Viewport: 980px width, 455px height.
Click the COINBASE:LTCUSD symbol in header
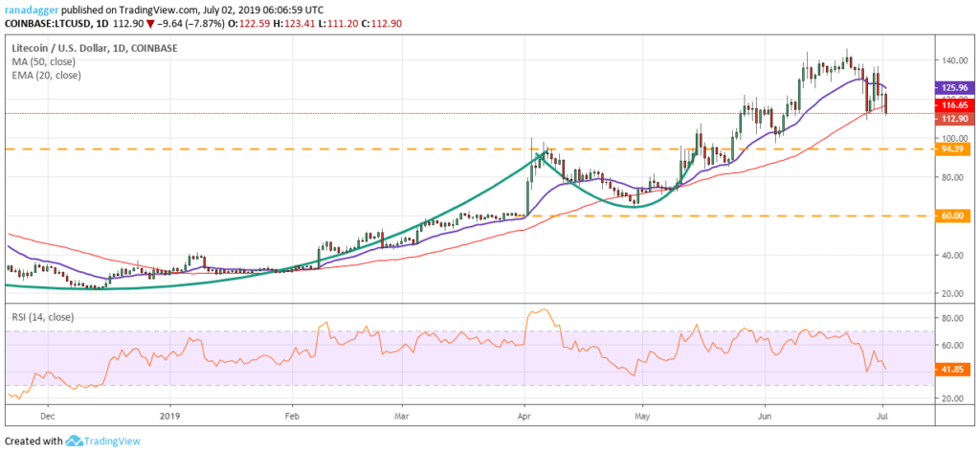pyautogui.click(x=44, y=24)
